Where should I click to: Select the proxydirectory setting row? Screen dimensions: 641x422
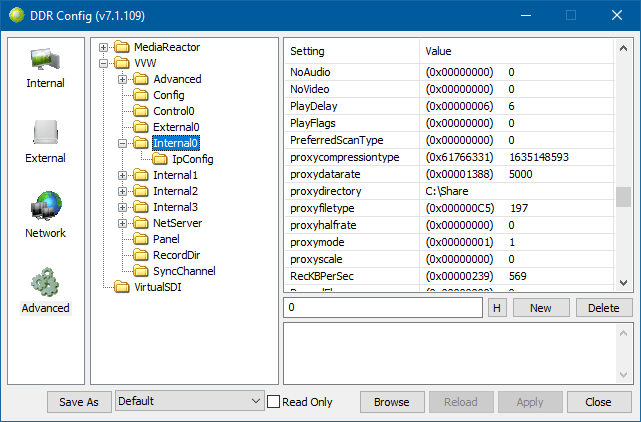pos(449,191)
